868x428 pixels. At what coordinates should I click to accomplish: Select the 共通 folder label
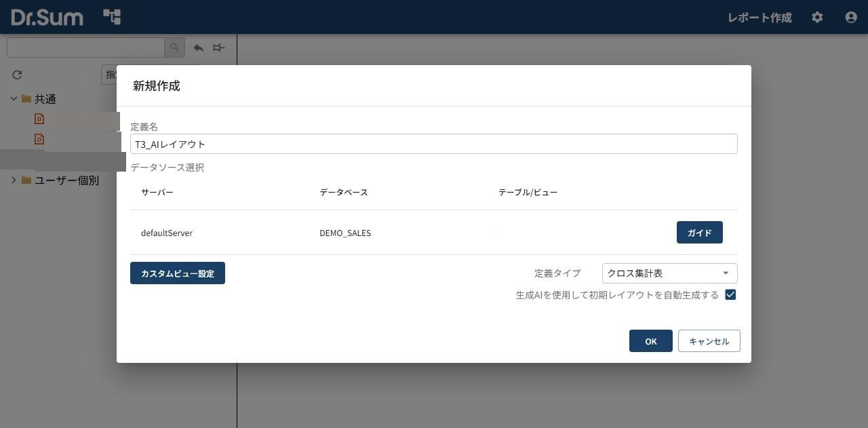point(45,99)
